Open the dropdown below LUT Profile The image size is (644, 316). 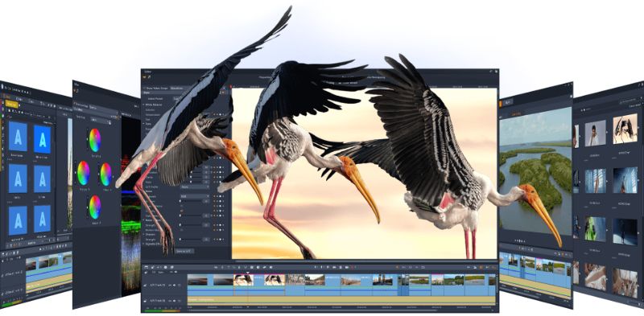click(x=195, y=196)
